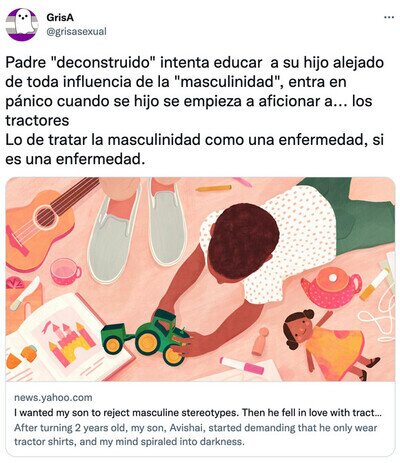Click the wooden peg doll figure
Image resolution: width=400 pixels, height=463 pixels.
[261, 341]
